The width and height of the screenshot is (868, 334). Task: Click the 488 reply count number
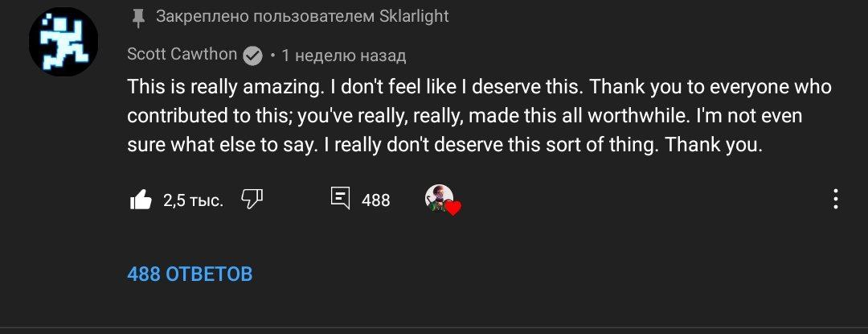pyautogui.click(x=375, y=200)
